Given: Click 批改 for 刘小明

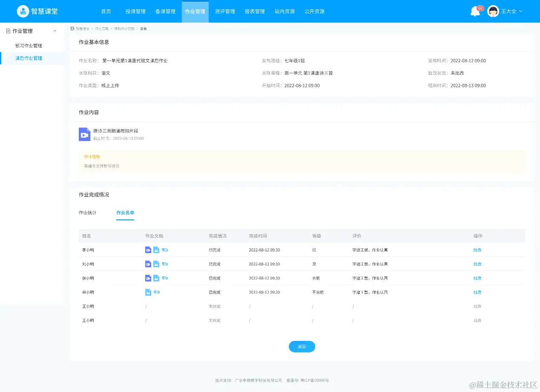Looking at the screenshot, I should coord(477,264).
